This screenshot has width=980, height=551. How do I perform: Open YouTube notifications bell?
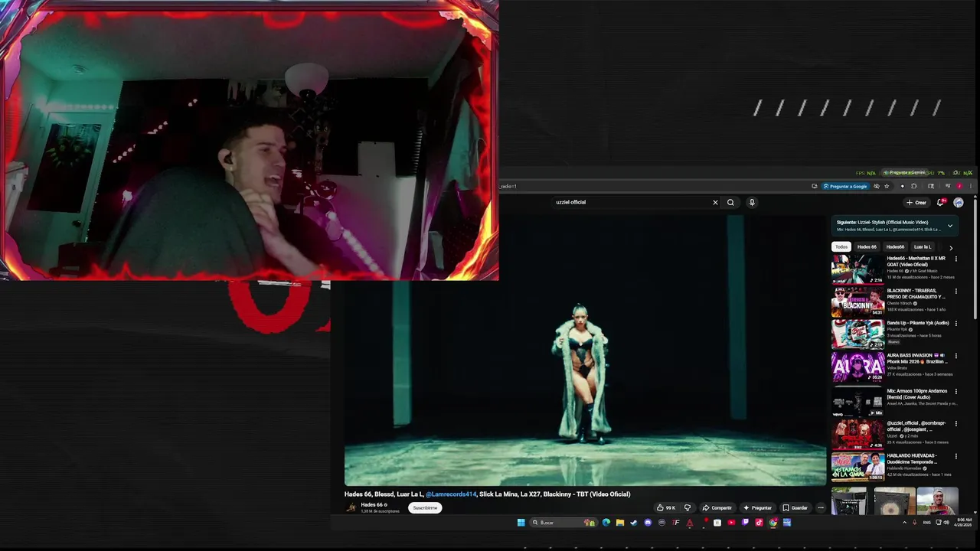(940, 202)
